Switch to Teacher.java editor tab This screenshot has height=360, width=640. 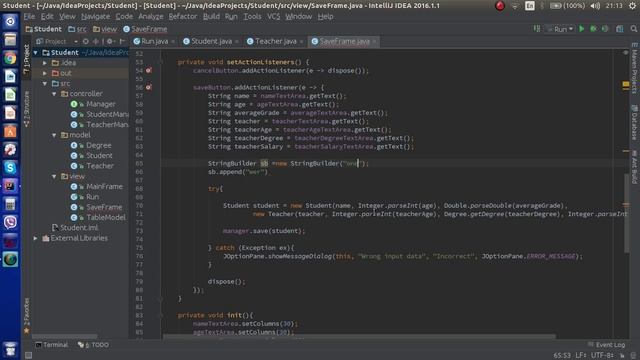(x=275, y=41)
